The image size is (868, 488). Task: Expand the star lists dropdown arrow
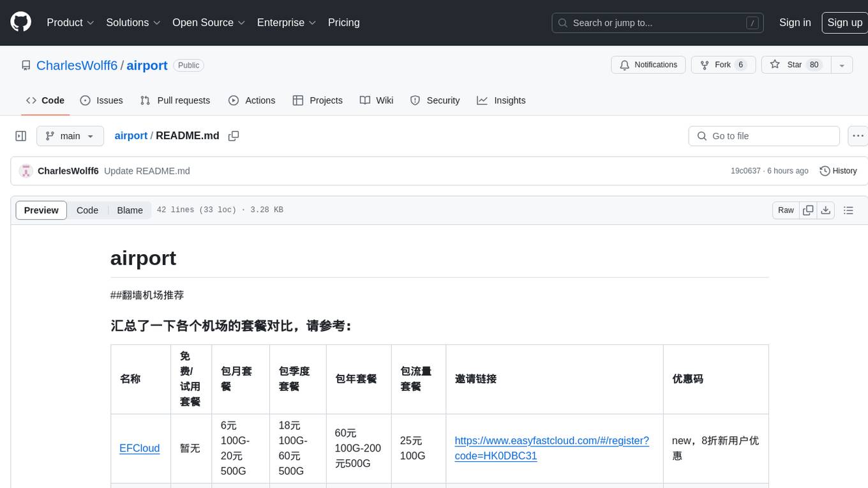(842, 65)
